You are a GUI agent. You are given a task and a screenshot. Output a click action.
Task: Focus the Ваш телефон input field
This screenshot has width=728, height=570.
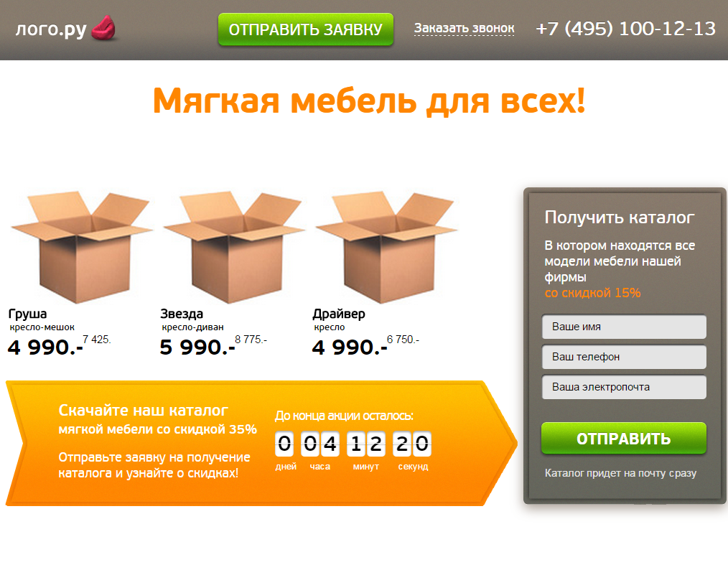(x=624, y=357)
